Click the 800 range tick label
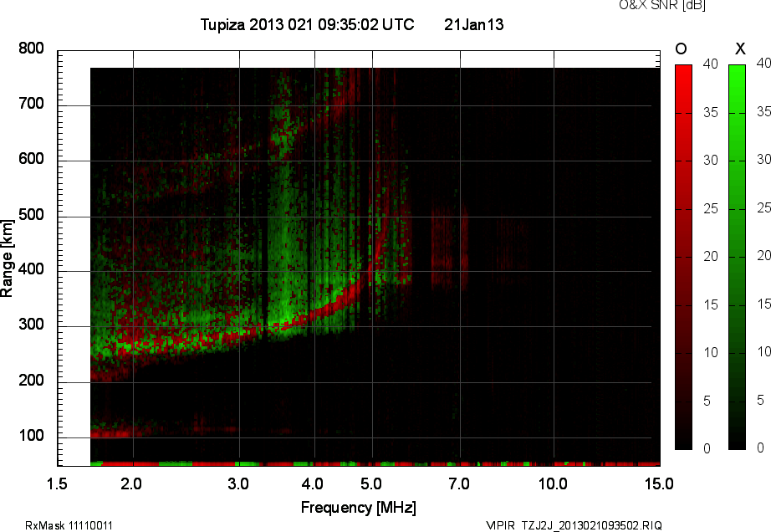The width and height of the screenshot is (771, 532). (32, 49)
